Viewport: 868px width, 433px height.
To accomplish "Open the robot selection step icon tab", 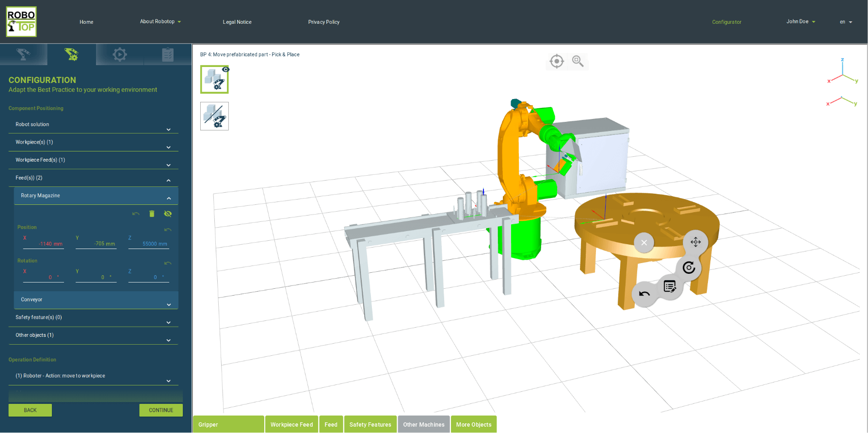I will click(23, 54).
